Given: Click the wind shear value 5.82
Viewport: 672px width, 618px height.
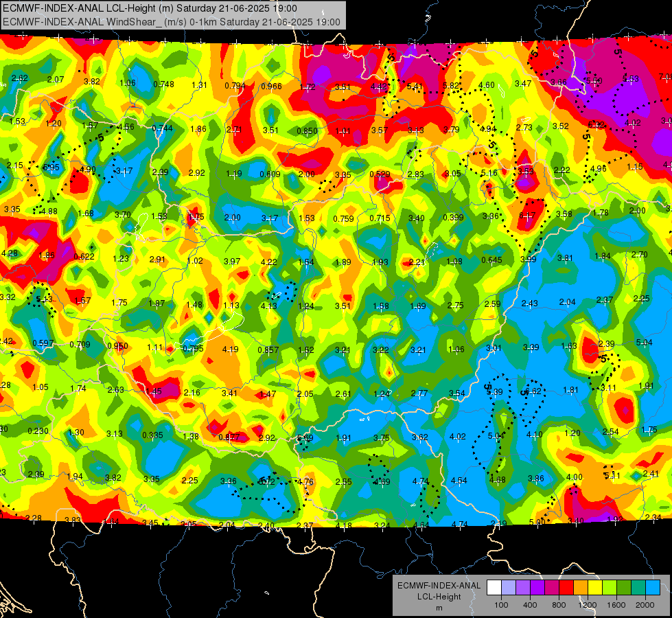Looking at the screenshot, I should point(451,85).
